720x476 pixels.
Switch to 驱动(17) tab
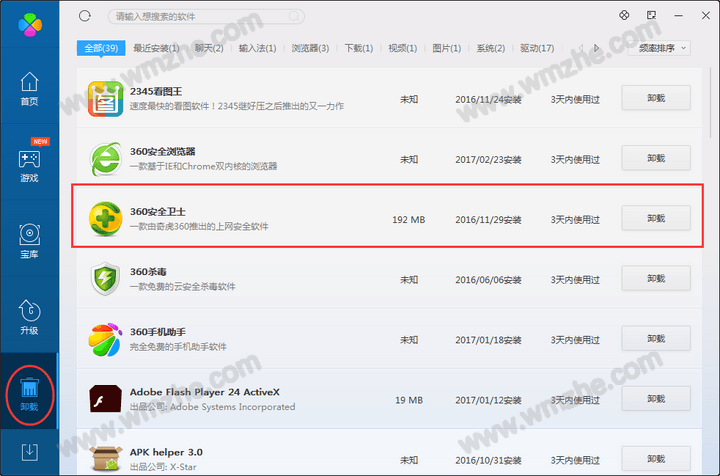[x=537, y=48]
